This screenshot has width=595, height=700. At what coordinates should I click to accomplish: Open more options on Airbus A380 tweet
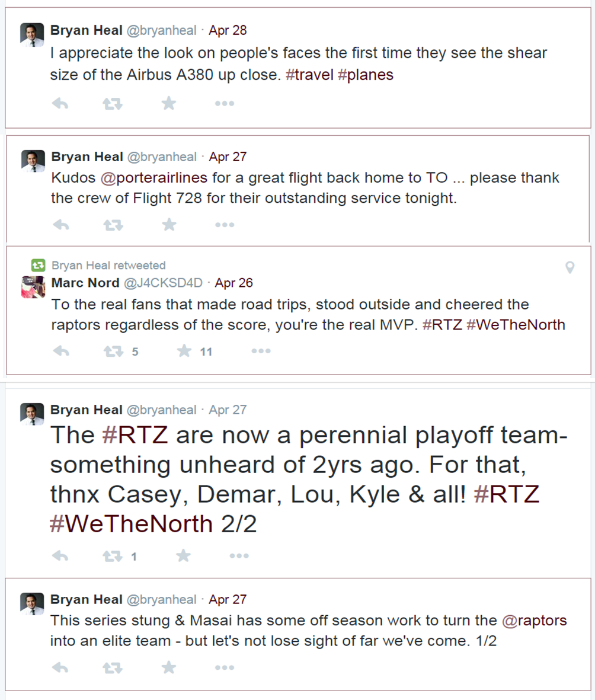pos(225,104)
